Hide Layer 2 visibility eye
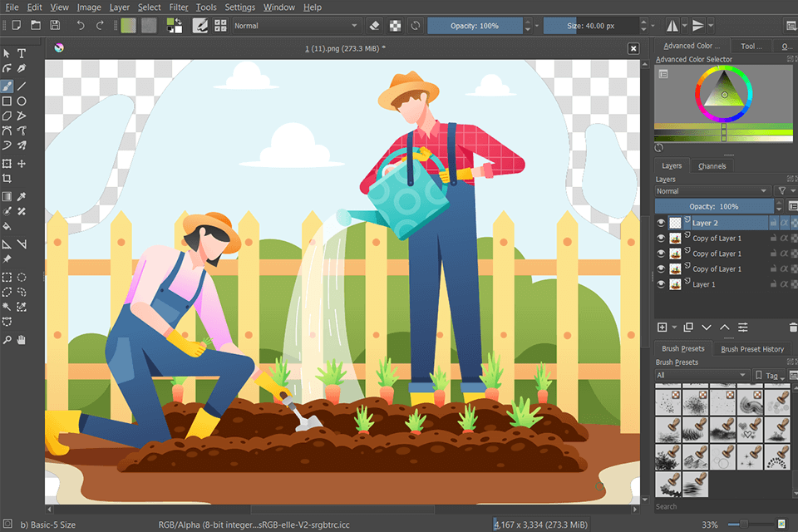This screenshot has width=798, height=532. pyautogui.click(x=661, y=223)
